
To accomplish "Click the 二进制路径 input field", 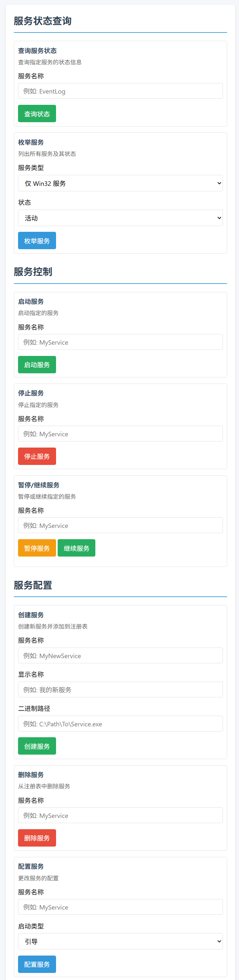I will coord(120,724).
